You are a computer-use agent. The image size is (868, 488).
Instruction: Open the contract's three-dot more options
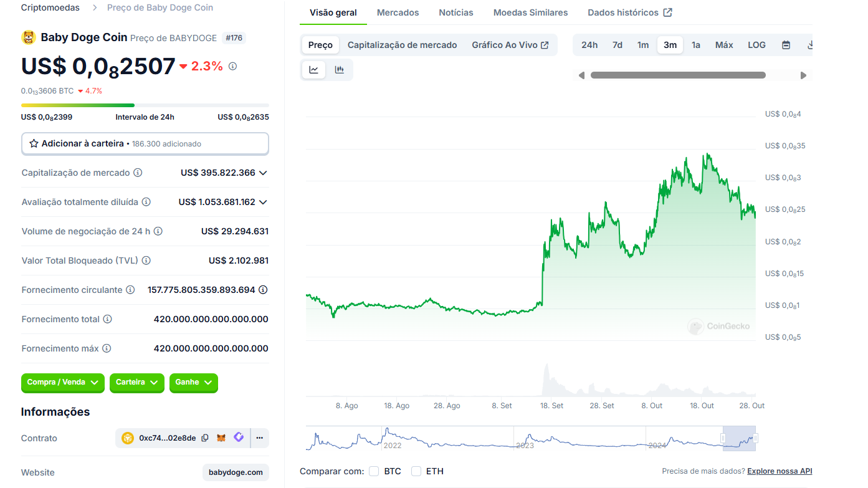click(x=260, y=438)
